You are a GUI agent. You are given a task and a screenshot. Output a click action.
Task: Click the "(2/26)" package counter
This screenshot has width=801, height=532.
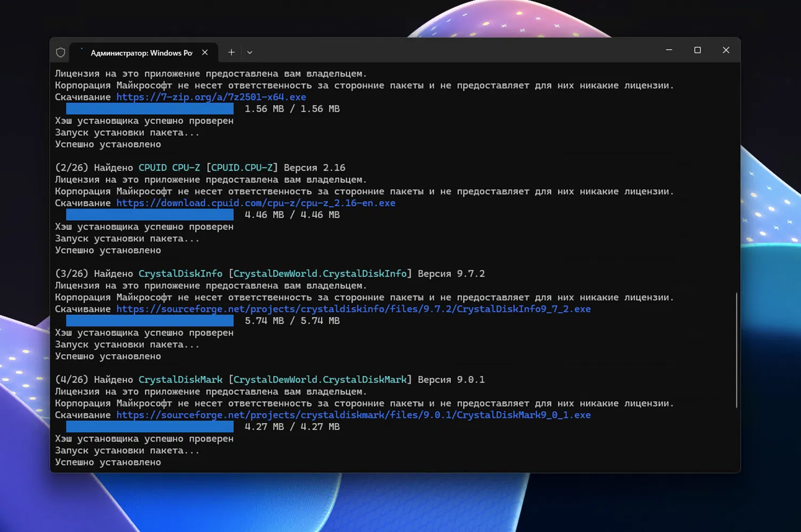72,168
